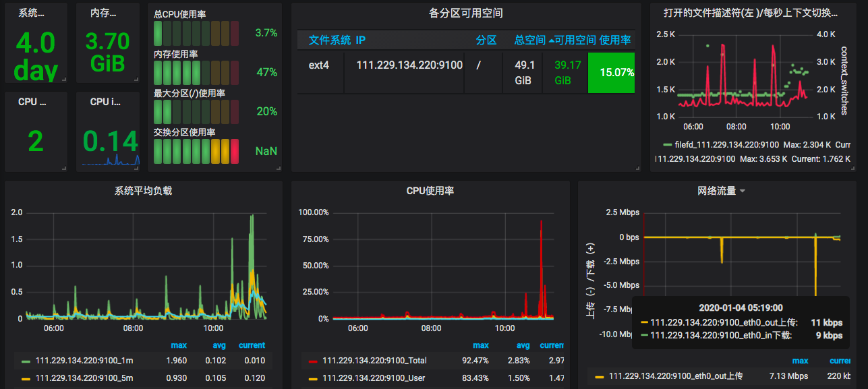Click the green color icon of the 9100_1m series
This screenshot has width=868, height=389.
pyautogui.click(x=26, y=361)
